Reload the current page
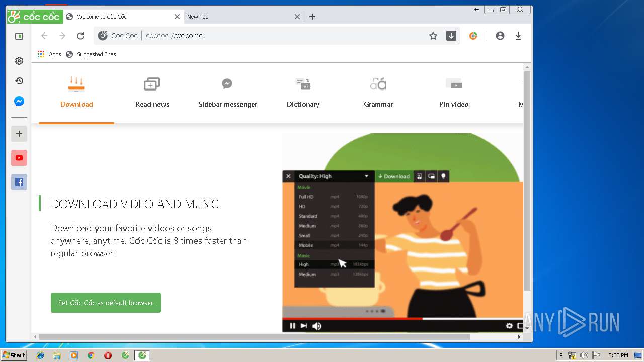 pyautogui.click(x=80, y=36)
